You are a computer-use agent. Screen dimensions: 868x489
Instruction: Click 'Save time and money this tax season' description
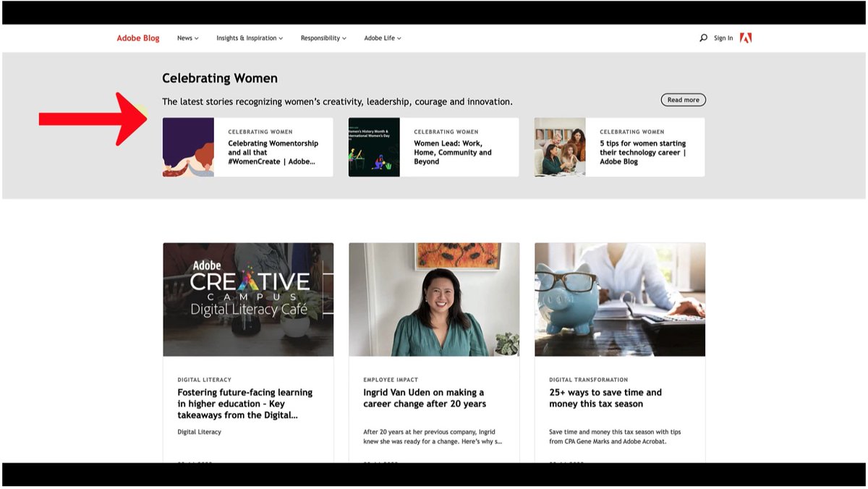(615, 436)
